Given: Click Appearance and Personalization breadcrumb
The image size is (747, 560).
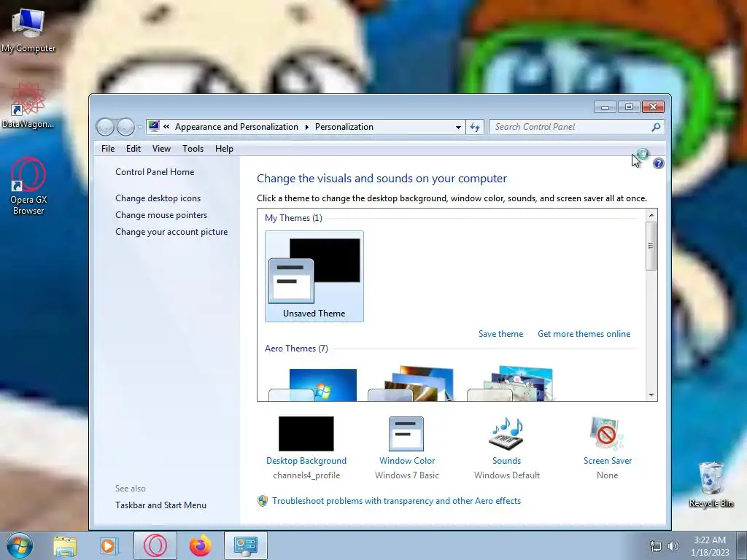Looking at the screenshot, I should click(236, 127).
